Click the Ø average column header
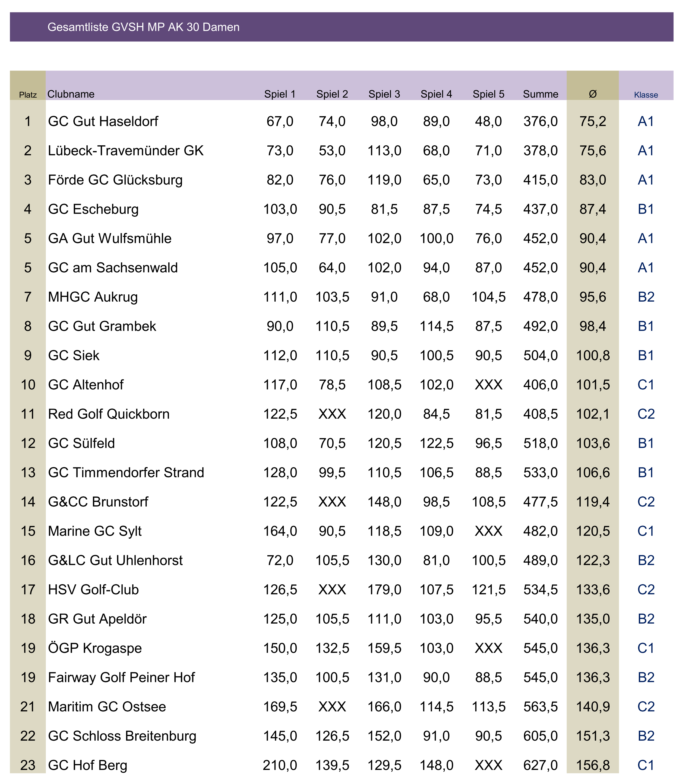Image resolution: width=683 pixels, height=784 pixels. pyautogui.click(x=593, y=94)
